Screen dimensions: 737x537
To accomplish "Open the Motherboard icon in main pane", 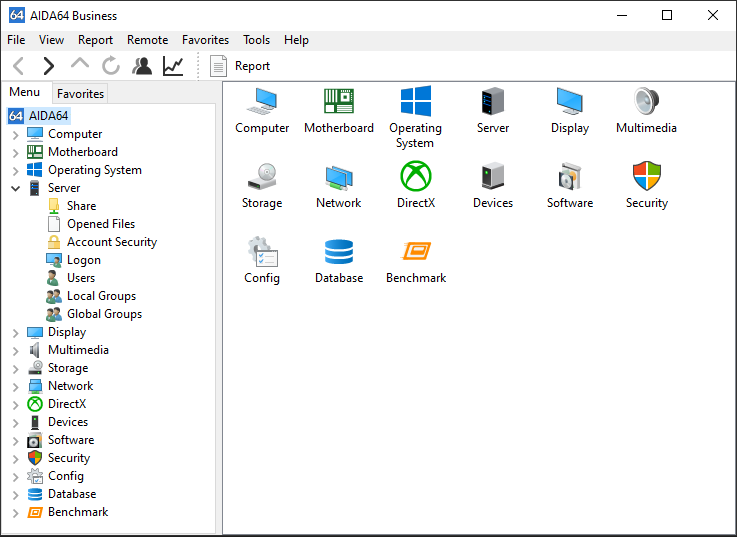I will (338, 101).
